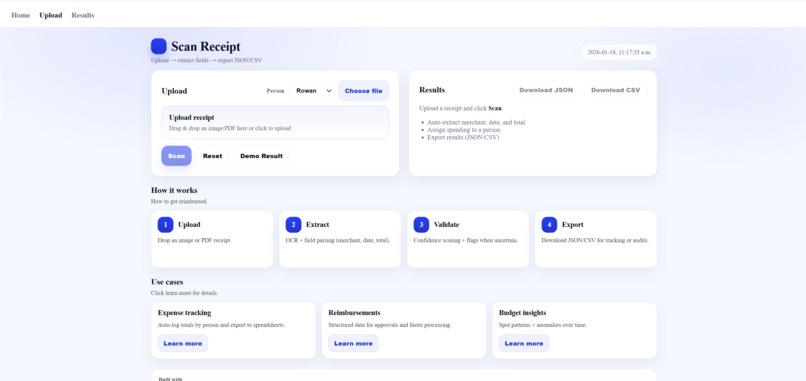Image resolution: width=806 pixels, height=381 pixels.
Task: Learn more about Expense tracking
Action: coord(182,343)
